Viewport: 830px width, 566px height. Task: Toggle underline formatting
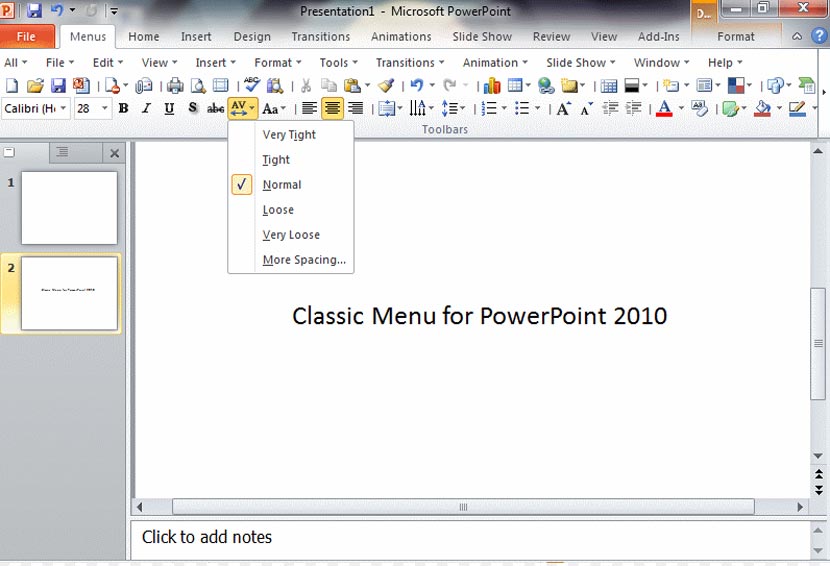169,109
